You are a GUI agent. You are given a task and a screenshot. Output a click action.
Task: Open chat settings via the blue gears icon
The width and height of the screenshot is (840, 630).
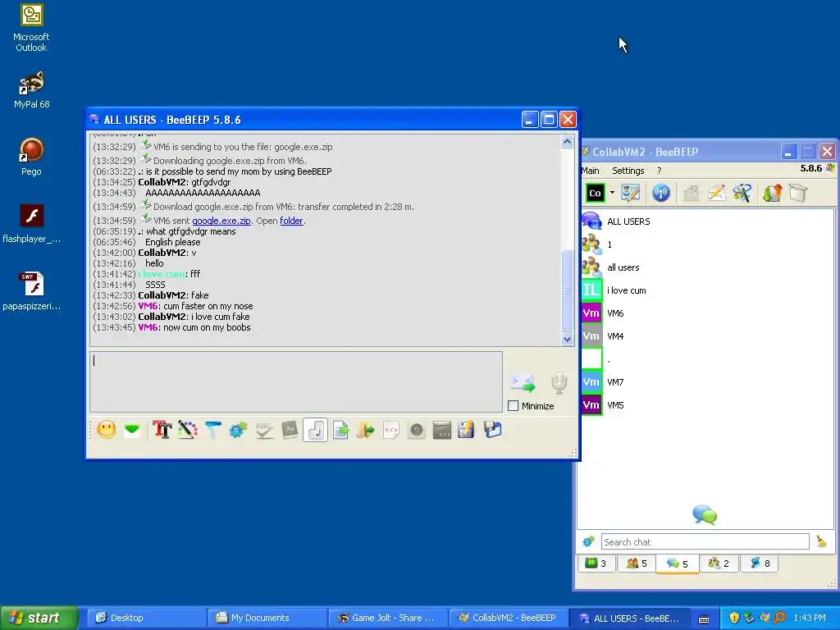(x=239, y=430)
